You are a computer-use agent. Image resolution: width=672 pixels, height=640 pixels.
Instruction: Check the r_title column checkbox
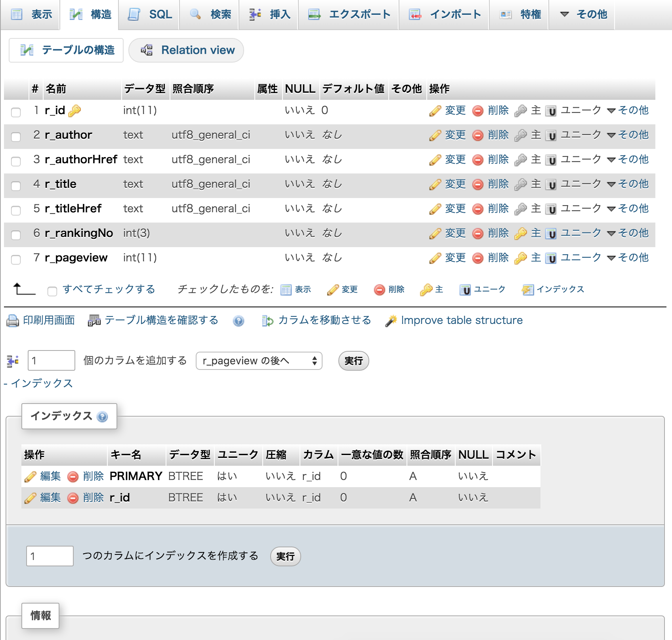tap(16, 186)
